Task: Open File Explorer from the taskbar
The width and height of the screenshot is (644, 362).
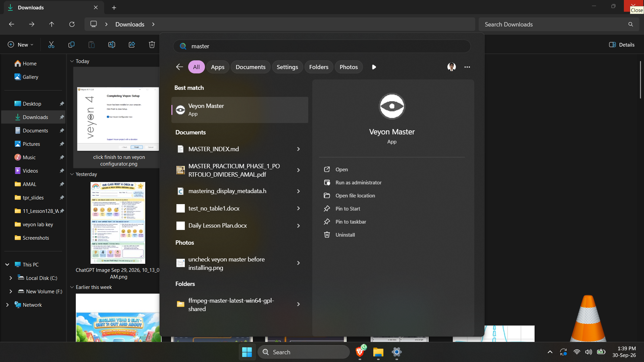Action: [x=378, y=352]
